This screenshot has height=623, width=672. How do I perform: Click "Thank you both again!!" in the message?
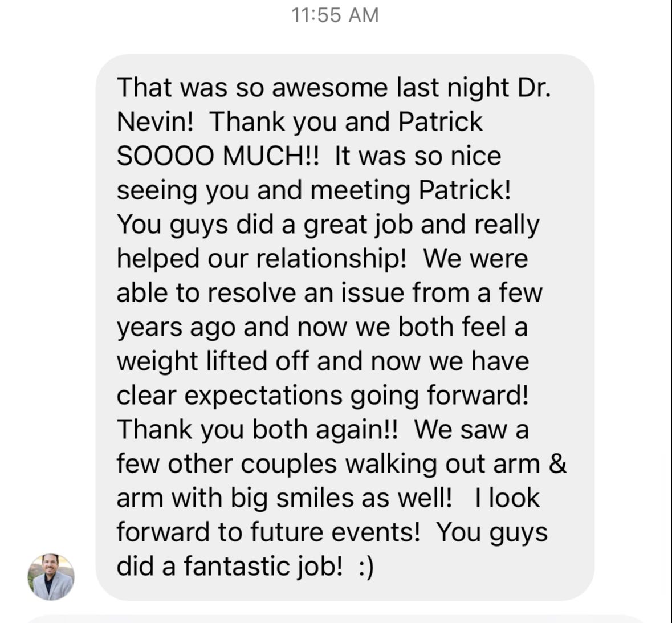257,430
